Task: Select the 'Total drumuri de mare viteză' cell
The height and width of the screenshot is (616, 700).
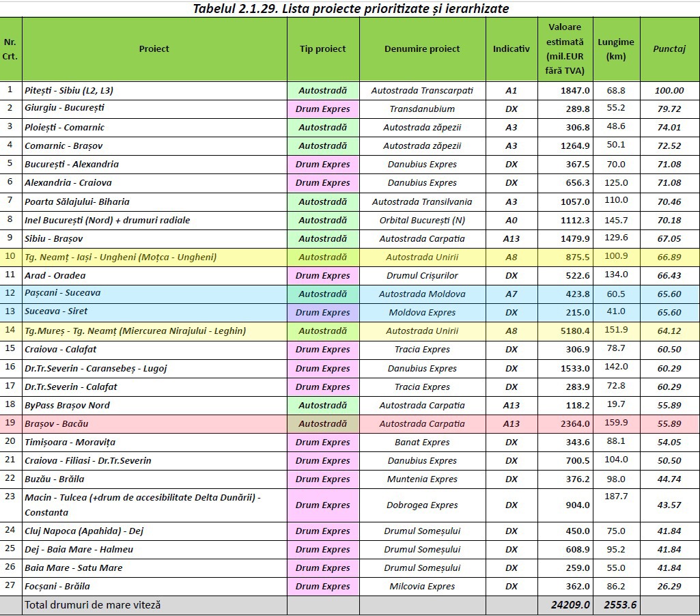Action: click(93, 604)
